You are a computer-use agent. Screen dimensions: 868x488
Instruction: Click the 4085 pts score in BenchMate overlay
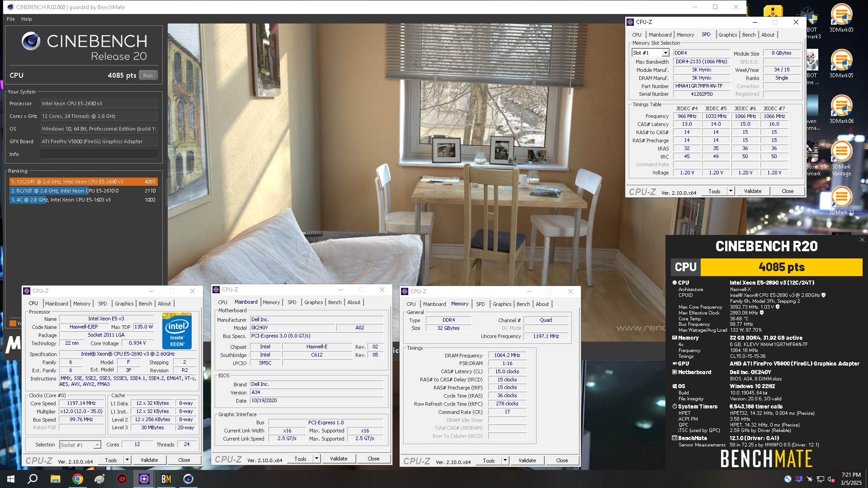click(782, 267)
